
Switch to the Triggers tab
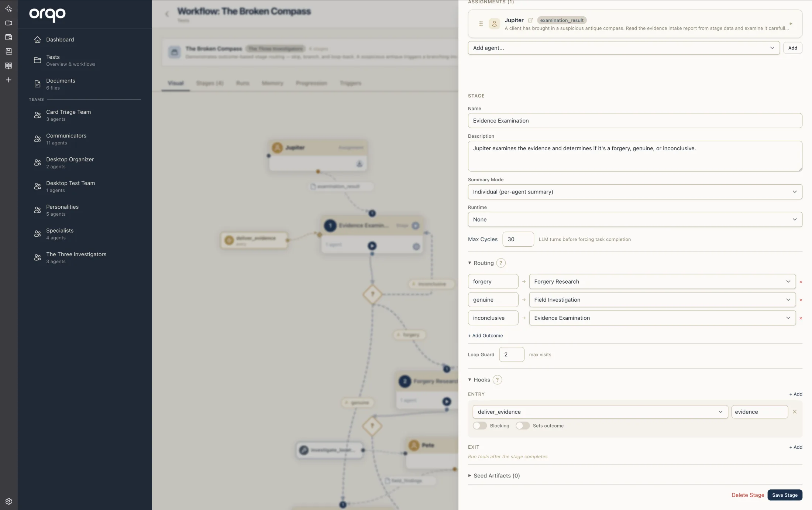pyautogui.click(x=350, y=83)
